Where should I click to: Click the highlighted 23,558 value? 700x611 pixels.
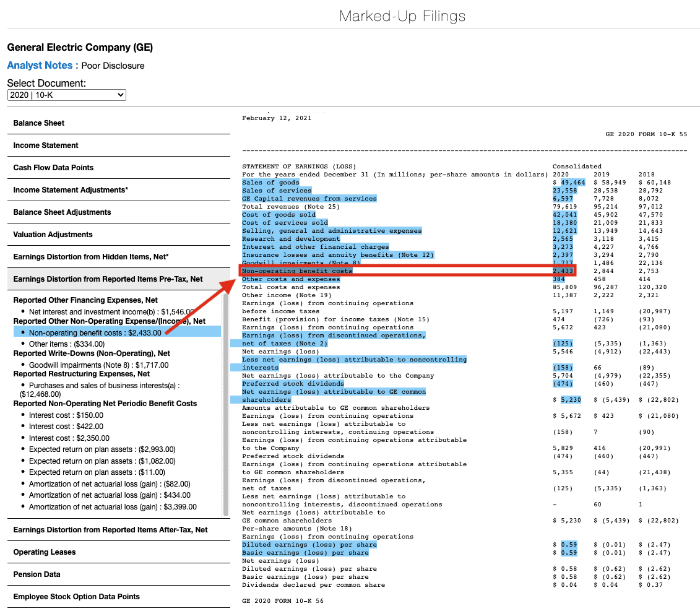point(564,191)
